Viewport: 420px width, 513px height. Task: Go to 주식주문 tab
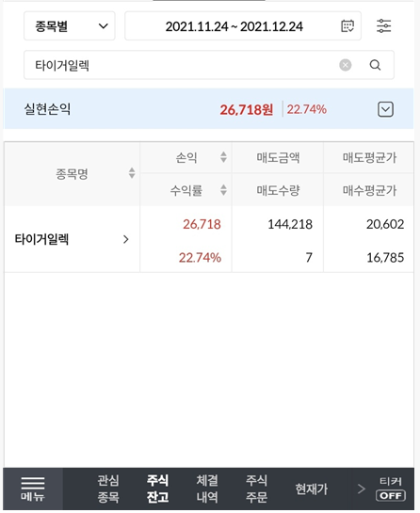coord(257,489)
